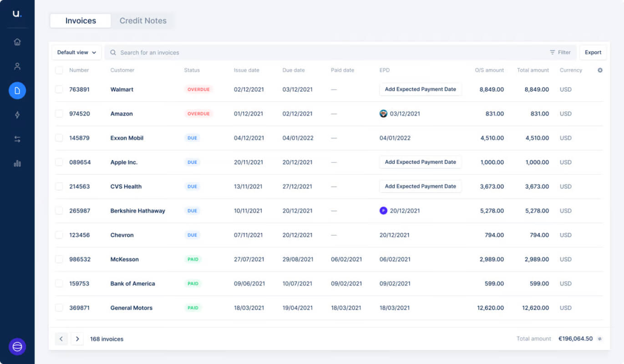
Task: Switch to the Credit Notes tab
Action: (x=143, y=21)
